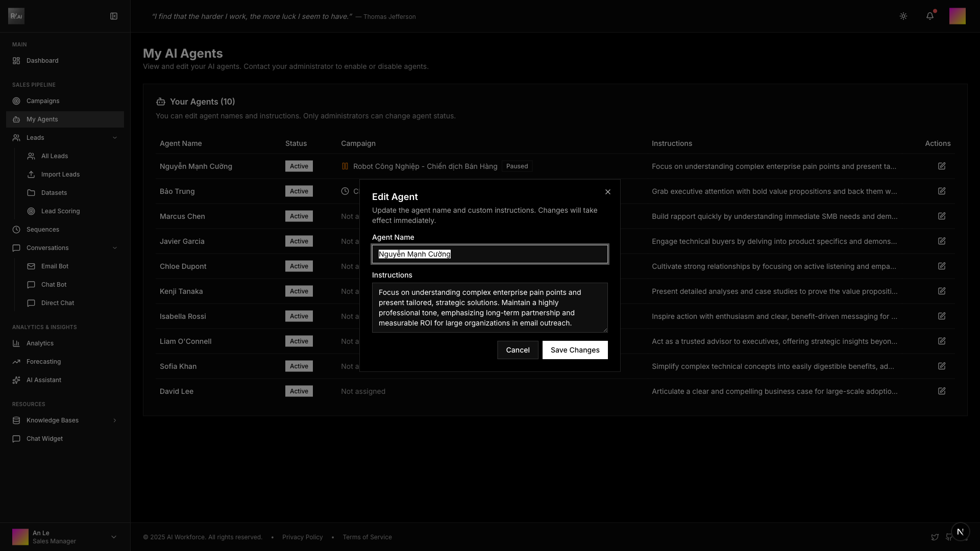Collapse the sidebar panel icon
The height and width of the screenshot is (551, 980).
(114, 16)
